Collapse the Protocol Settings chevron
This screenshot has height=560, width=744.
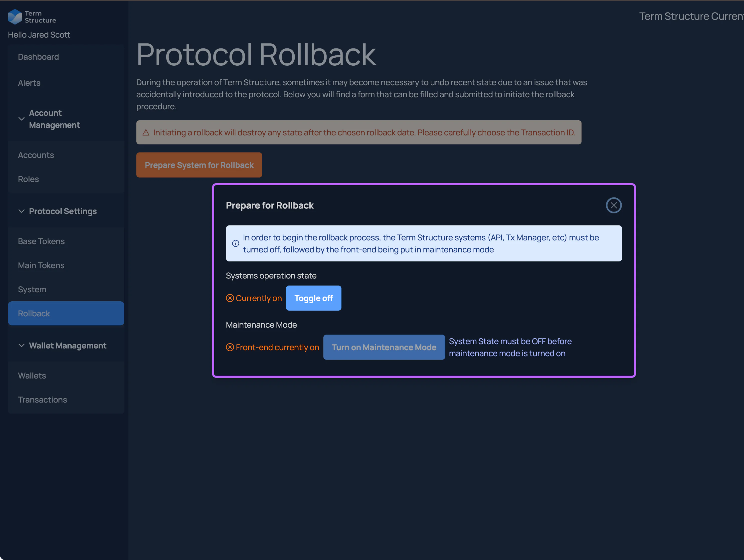[x=21, y=211]
